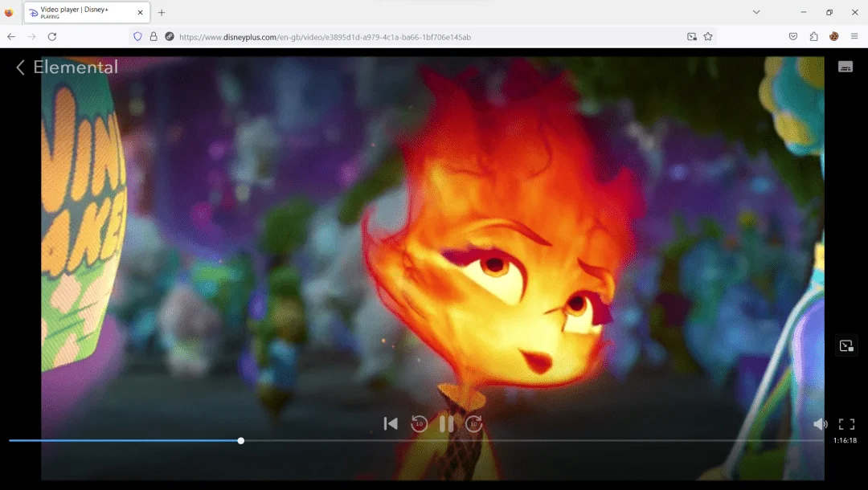This screenshot has width=868, height=490.
Task: Open Firefox application menu
Action: tap(854, 37)
